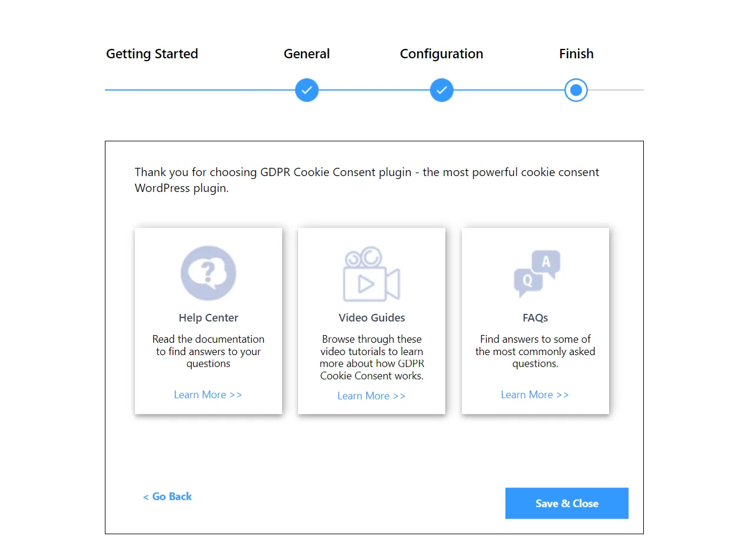The height and width of the screenshot is (560, 744).
Task: Click the 'Read the documentation' description text
Action: [x=209, y=352]
